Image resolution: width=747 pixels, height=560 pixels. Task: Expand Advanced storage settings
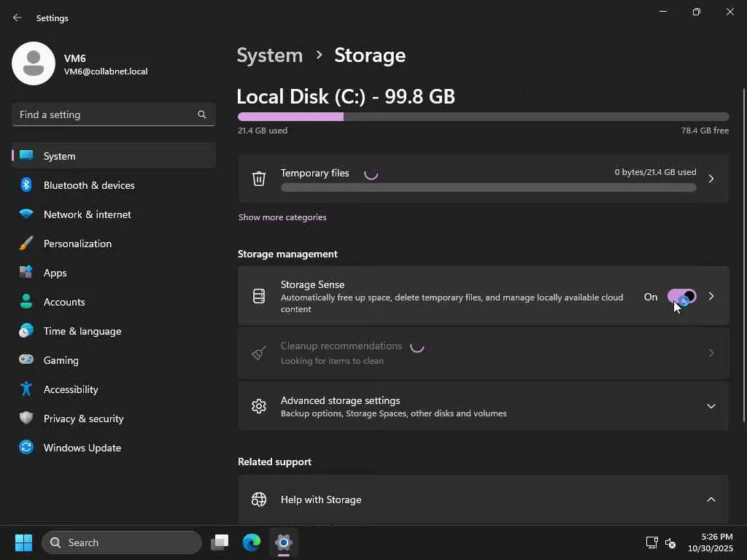pyautogui.click(x=711, y=406)
